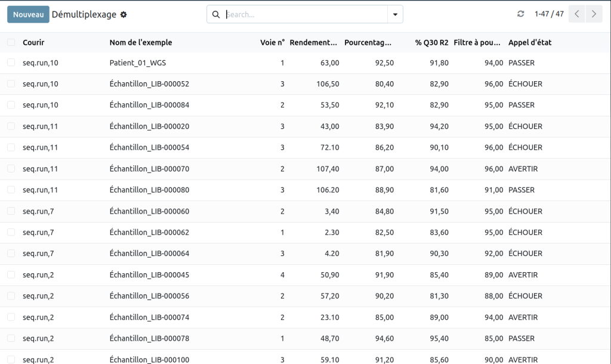611x364 pixels.
Task: Click the gear icon beside Démultiplexage
Action: coord(124,14)
